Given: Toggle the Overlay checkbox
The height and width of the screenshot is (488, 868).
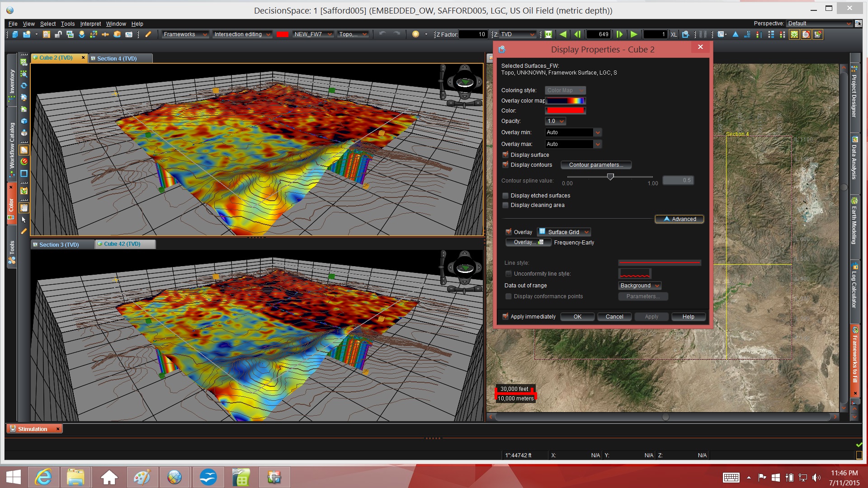Looking at the screenshot, I should pyautogui.click(x=509, y=232).
